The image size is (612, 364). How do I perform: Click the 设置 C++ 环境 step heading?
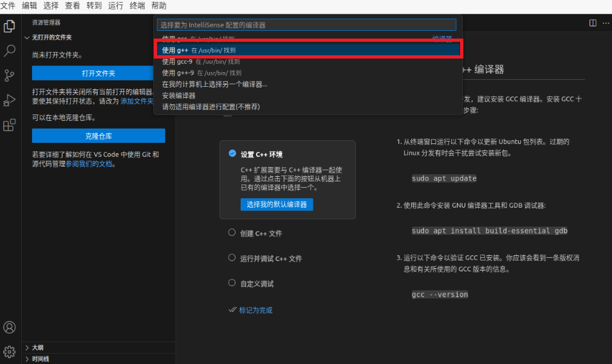(261, 154)
